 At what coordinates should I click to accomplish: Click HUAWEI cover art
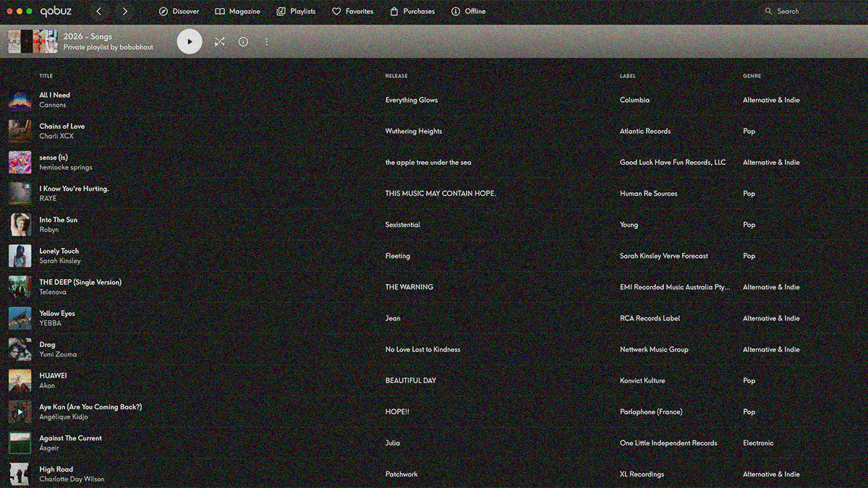click(x=20, y=380)
